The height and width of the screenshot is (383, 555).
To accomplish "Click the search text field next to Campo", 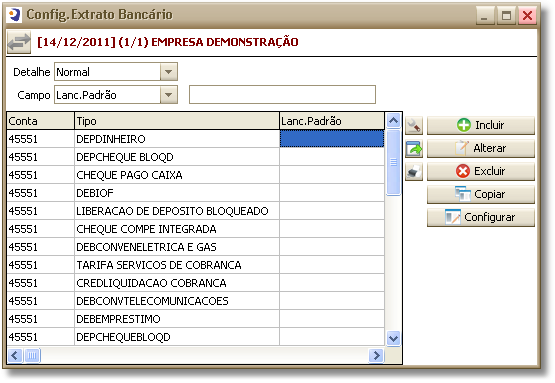I will coord(282,95).
